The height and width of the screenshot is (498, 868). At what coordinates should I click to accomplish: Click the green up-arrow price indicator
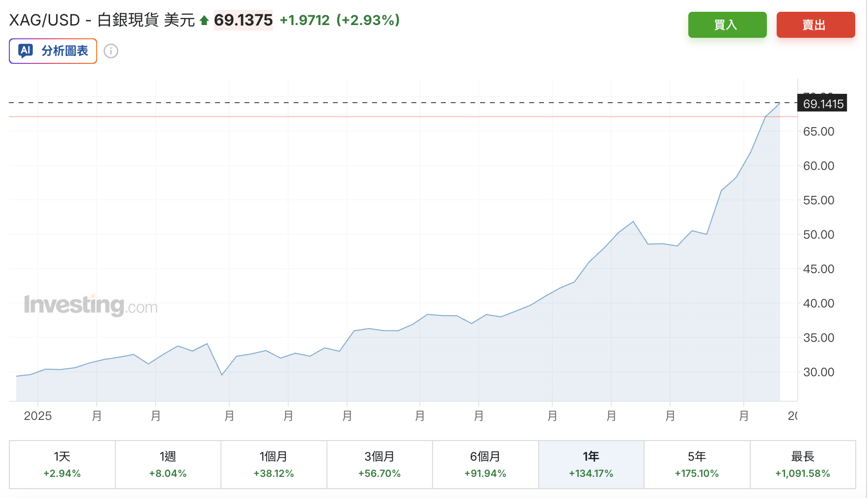[204, 21]
